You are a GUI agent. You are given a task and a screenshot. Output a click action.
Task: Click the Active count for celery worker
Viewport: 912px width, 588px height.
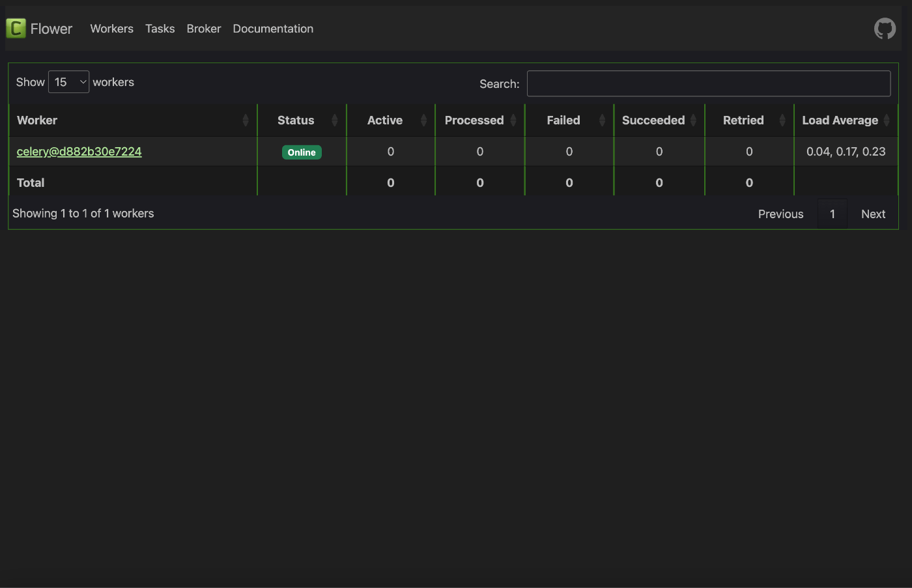[x=391, y=152]
